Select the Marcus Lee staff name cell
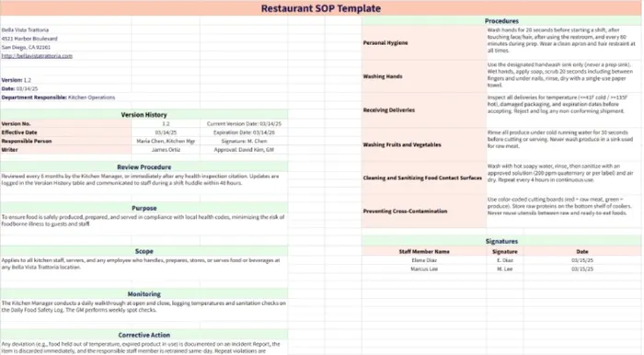 (x=424, y=269)
